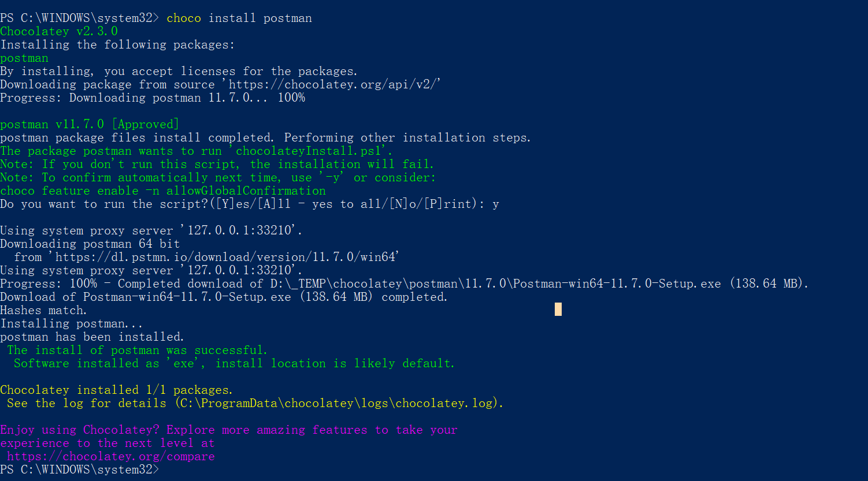This screenshot has width=868, height=481.
Task: Open the chocolatey.org/compare link
Action: pyautogui.click(x=111, y=457)
